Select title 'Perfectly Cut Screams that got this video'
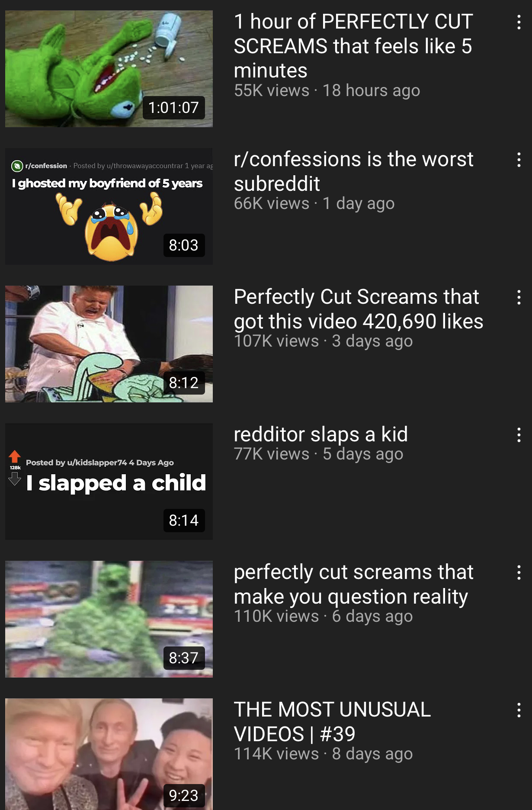Image resolution: width=532 pixels, height=810 pixels. point(358,309)
